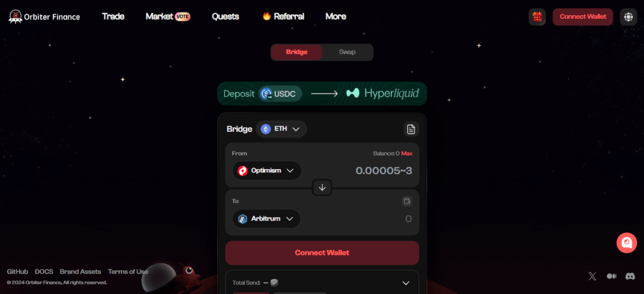Switch to Swap mode toggle
Image resolution: width=644 pixels, height=294 pixels.
click(347, 52)
